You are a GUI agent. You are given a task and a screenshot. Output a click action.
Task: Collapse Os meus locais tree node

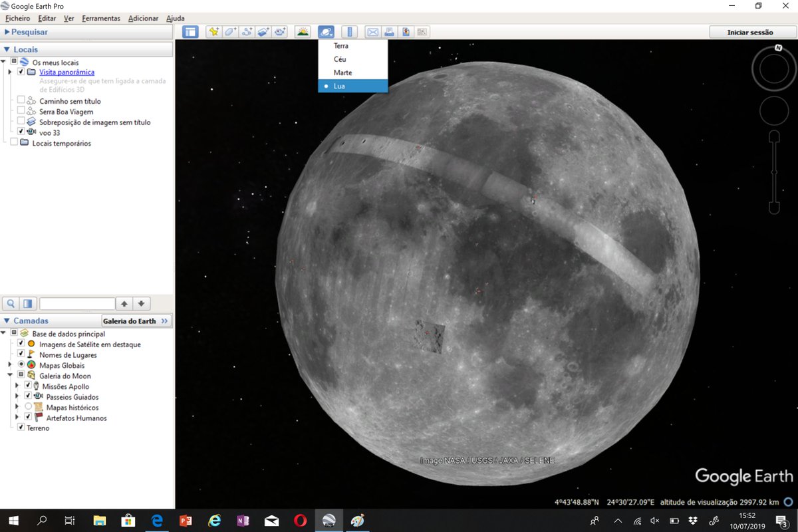(x=4, y=62)
